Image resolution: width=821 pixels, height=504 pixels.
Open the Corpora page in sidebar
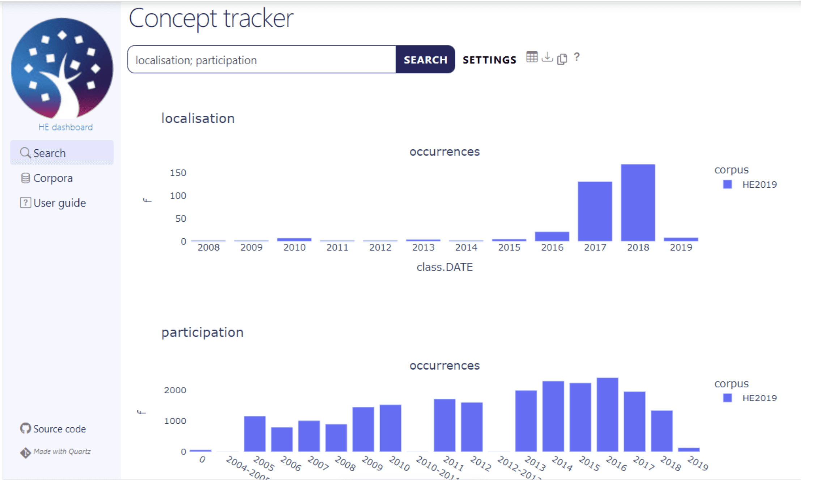(53, 178)
